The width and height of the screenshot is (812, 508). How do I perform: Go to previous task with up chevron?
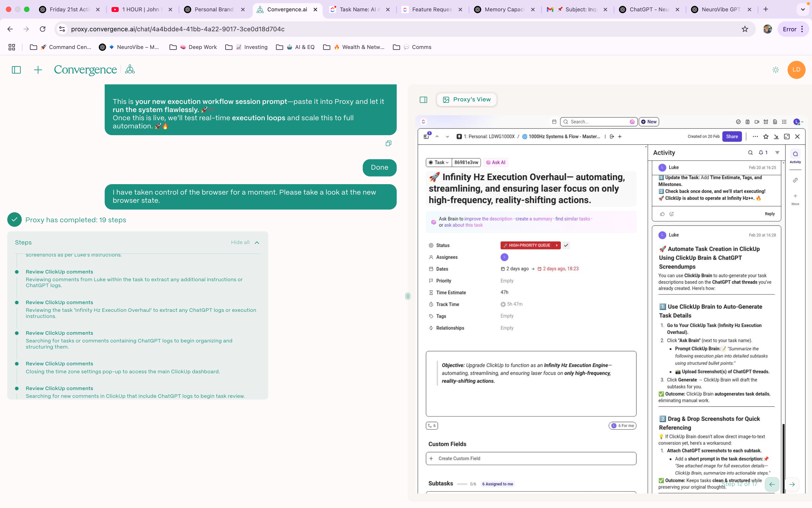point(437,136)
